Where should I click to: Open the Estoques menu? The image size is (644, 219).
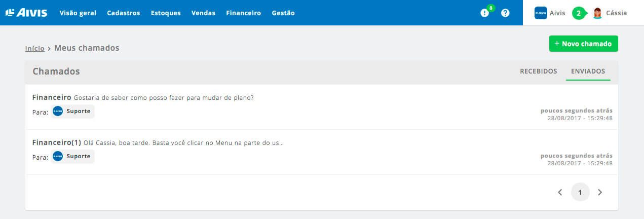pos(166,13)
